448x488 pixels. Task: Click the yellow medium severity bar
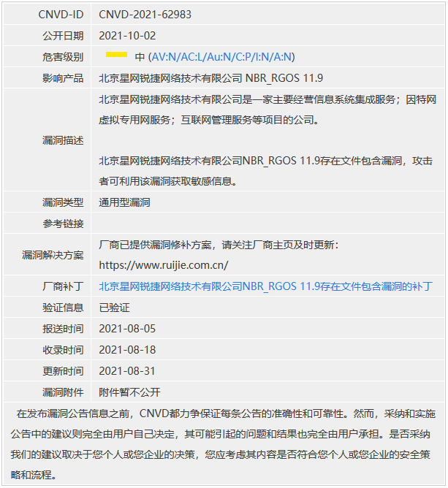click(x=116, y=55)
